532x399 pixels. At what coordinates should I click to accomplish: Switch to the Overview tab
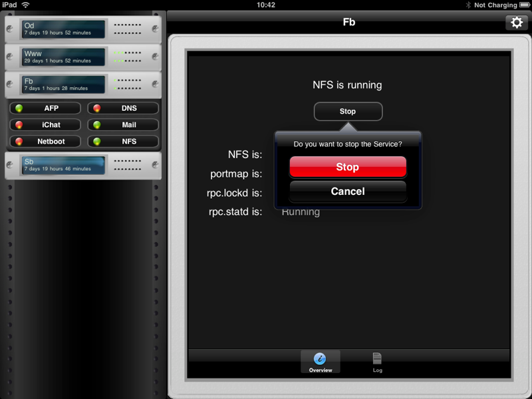pyautogui.click(x=321, y=362)
